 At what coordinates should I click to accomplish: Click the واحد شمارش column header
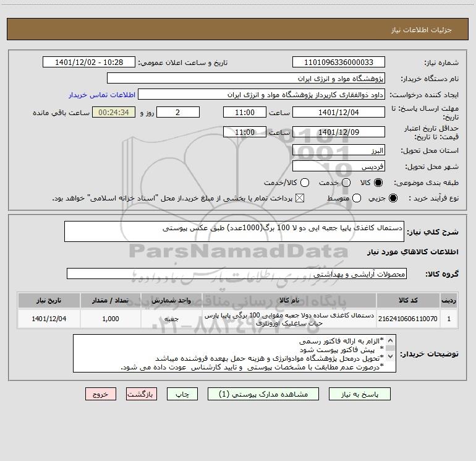171,300
